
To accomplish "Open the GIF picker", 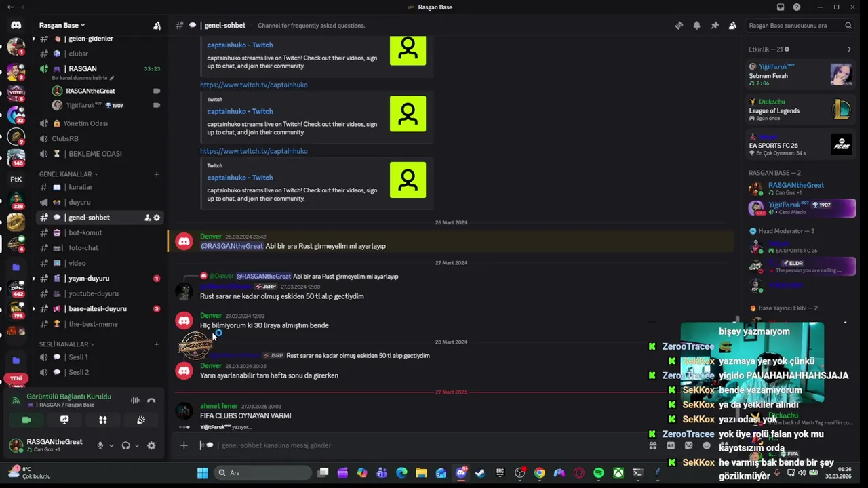I will 671,445.
